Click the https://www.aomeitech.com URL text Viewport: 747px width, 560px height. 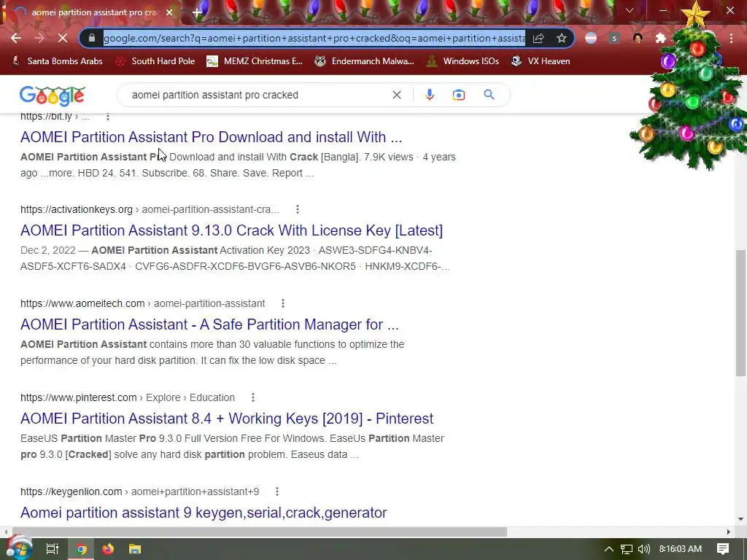point(82,303)
